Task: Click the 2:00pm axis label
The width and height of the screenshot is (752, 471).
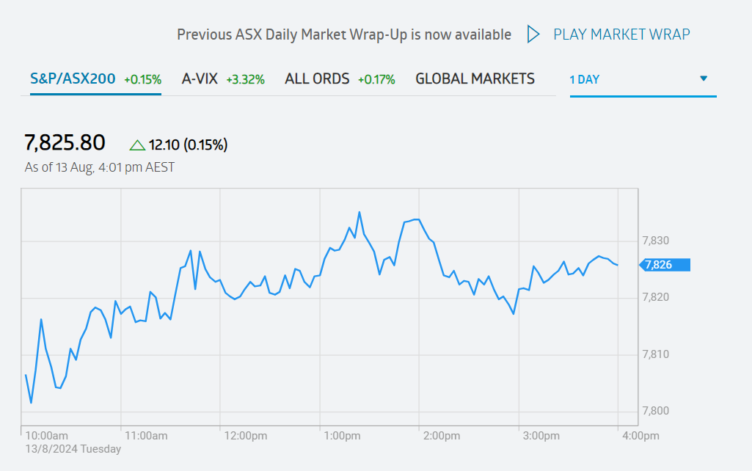Action: coord(442,436)
